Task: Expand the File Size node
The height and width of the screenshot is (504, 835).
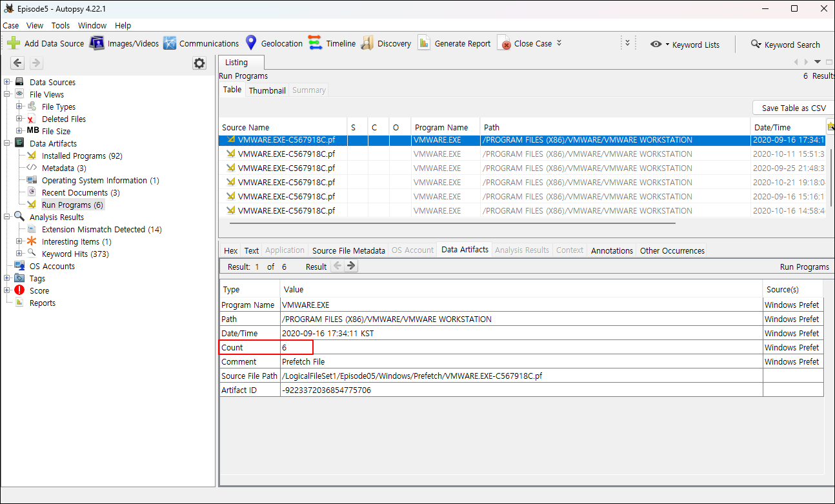Action: click(x=19, y=131)
